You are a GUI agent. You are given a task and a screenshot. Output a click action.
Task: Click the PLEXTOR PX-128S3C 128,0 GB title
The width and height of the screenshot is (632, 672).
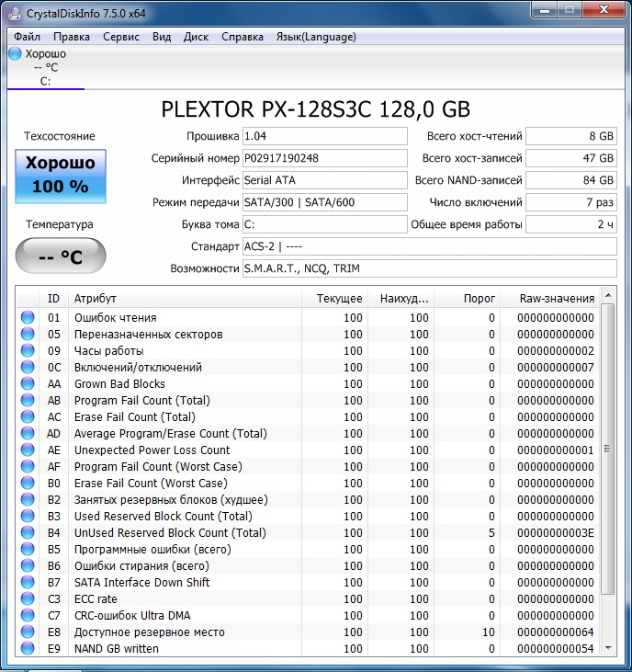click(316, 109)
